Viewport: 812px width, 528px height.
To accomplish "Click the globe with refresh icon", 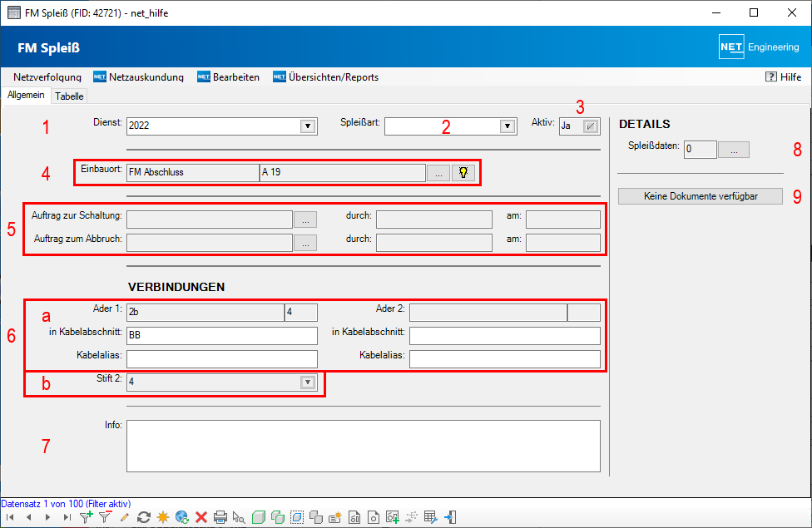I will coord(181,516).
